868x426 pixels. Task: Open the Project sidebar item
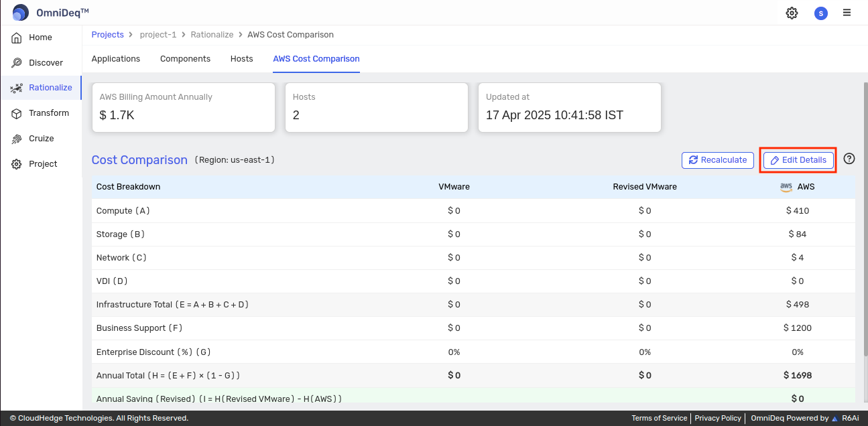(43, 164)
